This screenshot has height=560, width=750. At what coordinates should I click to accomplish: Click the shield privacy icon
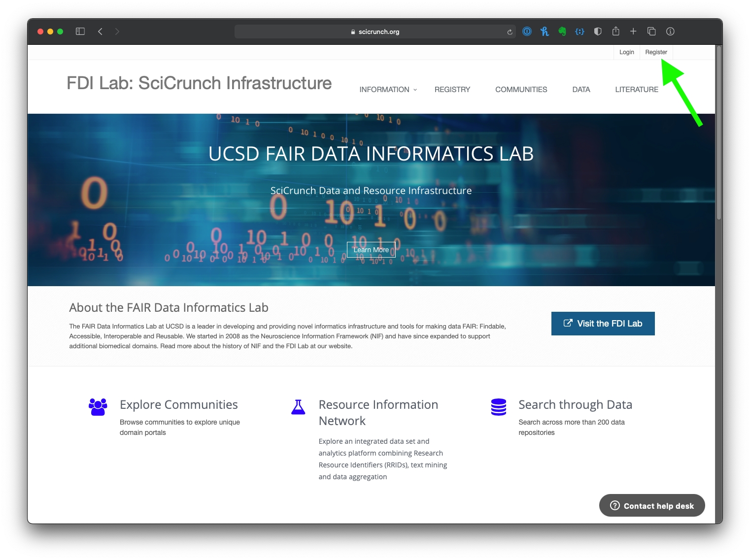pyautogui.click(x=598, y=32)
